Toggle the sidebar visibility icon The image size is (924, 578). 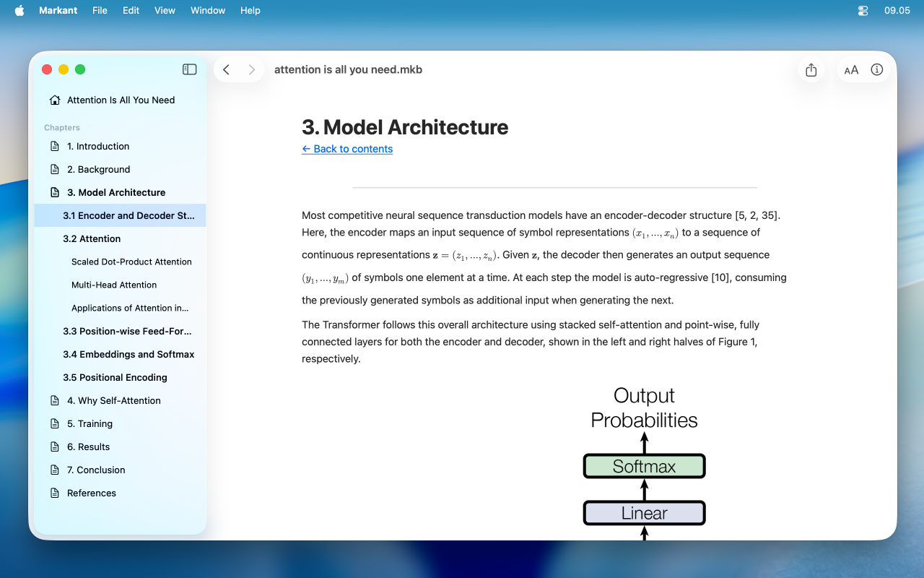pos(189,69)
